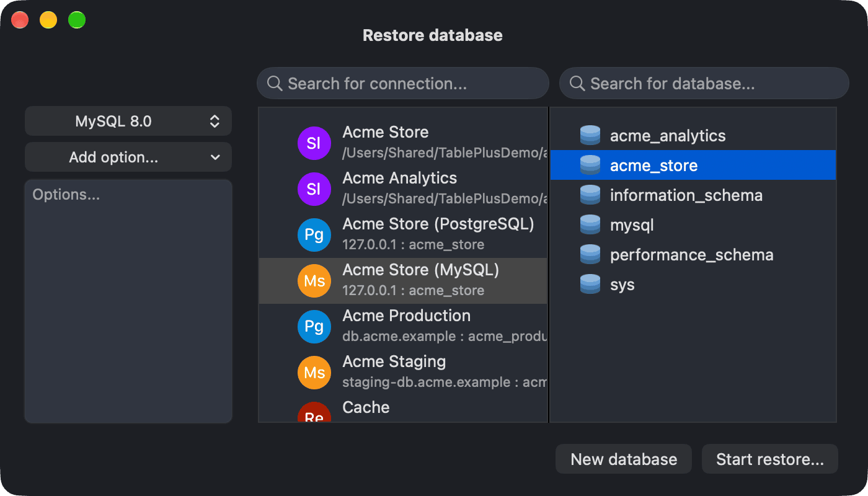This screenshot has height=496, width=868.
Task: Click the database icon next to acme_store
Action: tap(590, 166)
